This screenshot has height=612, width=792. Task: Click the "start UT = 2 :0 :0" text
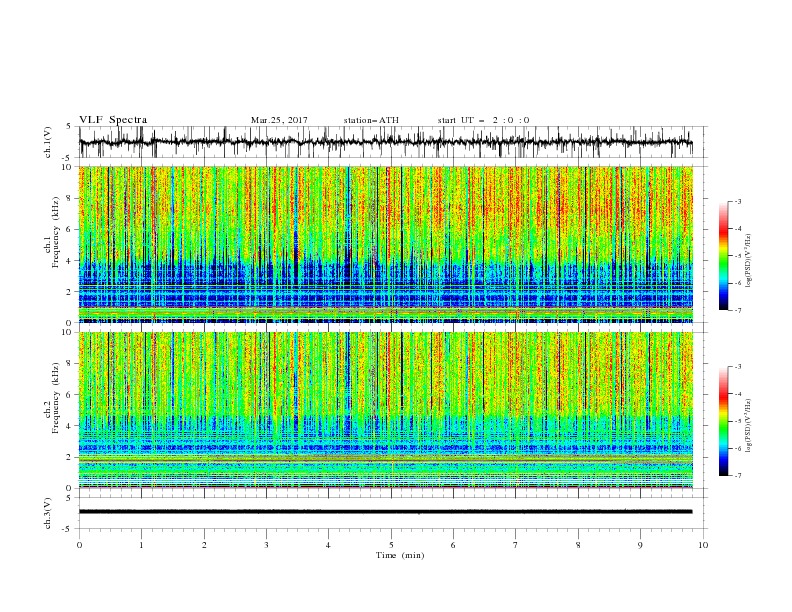click(x=483, y=120)
